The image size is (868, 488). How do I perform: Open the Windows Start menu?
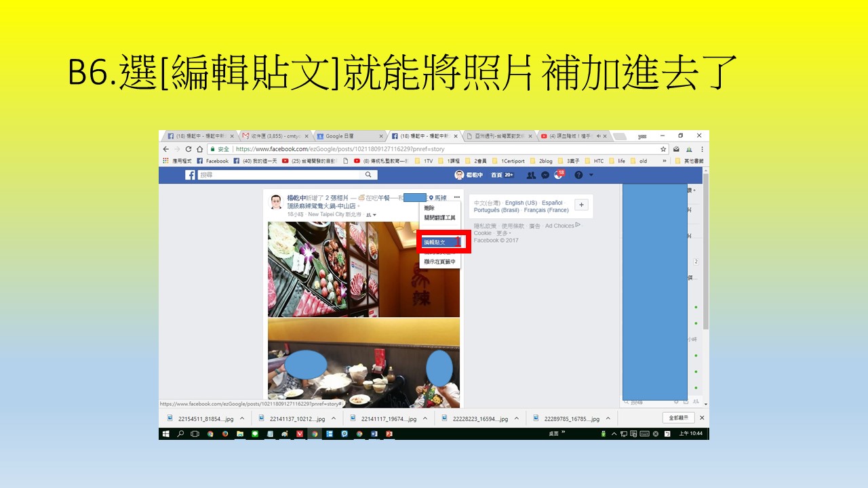coord(165,434)
